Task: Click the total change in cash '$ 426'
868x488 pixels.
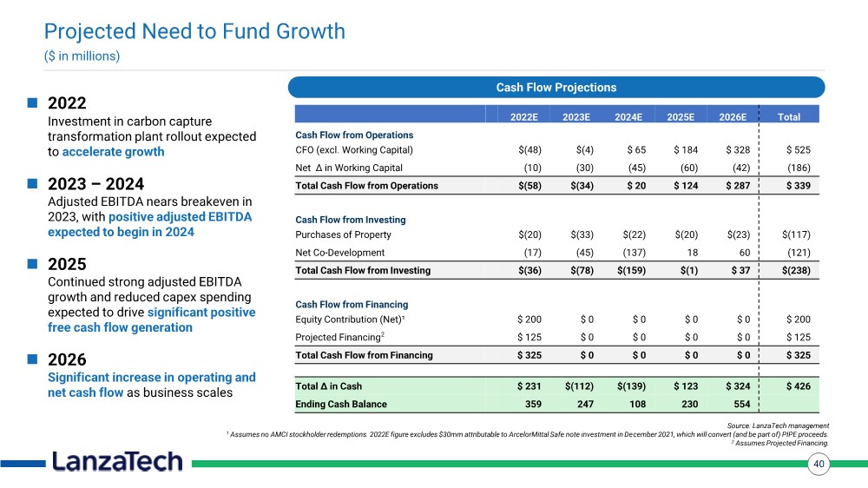Action: tap(799, 386)
